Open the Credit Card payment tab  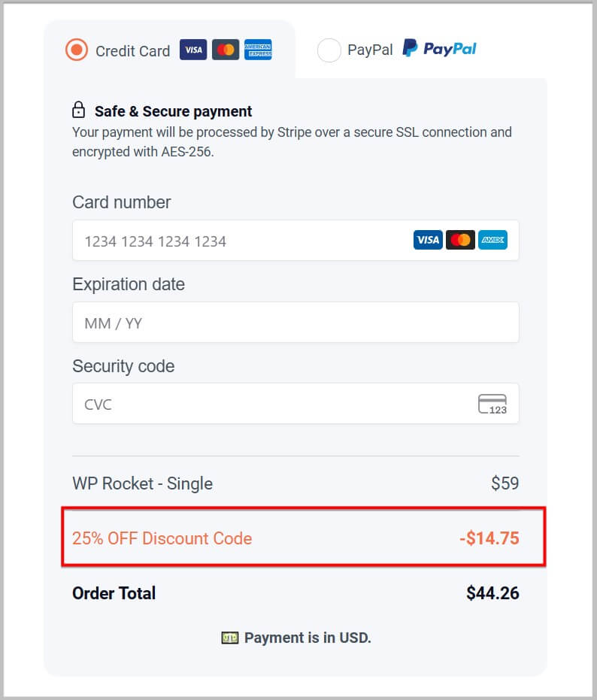coord(132,50)
